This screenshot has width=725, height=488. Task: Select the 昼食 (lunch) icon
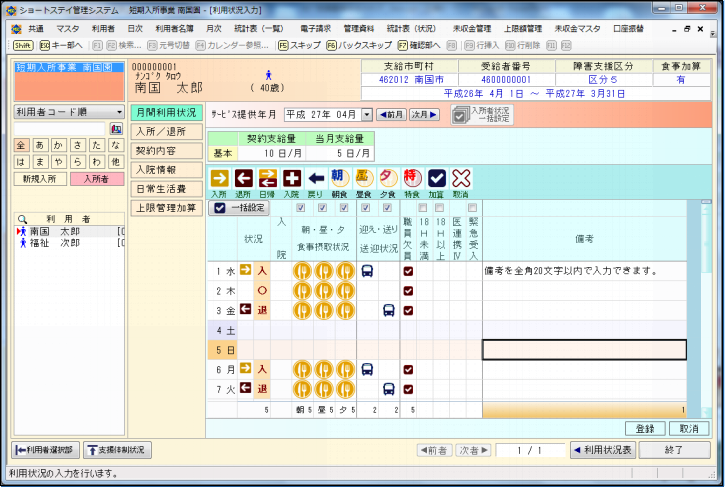(x=363, y=179)
